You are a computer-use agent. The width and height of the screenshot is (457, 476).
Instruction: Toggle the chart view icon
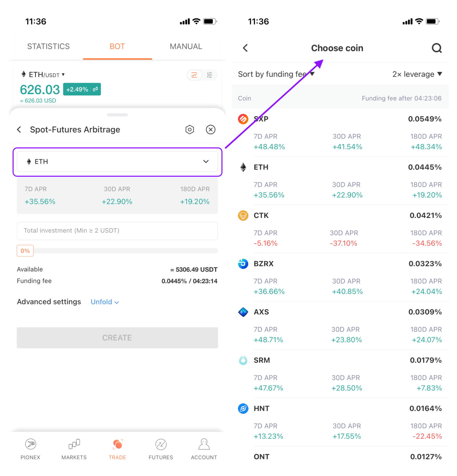pyautogui.click(x=194, y=75)
